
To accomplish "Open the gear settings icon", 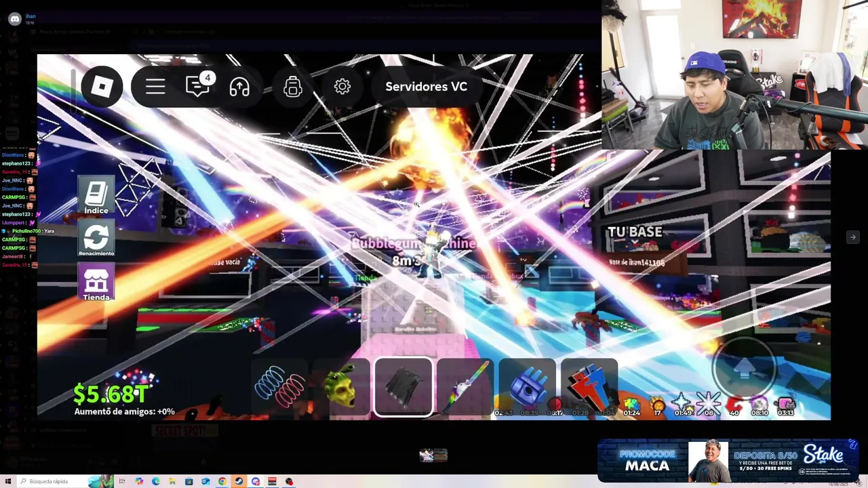I will [342, 87].
